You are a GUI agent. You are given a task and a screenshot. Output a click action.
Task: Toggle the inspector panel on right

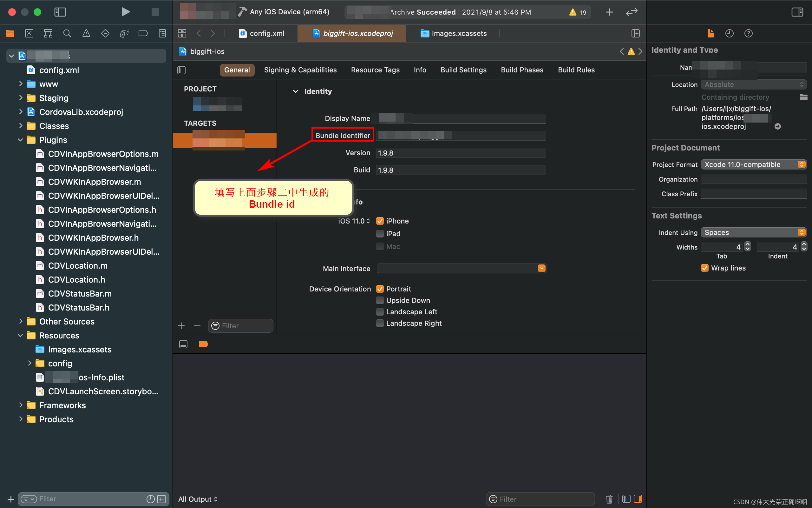797,12
